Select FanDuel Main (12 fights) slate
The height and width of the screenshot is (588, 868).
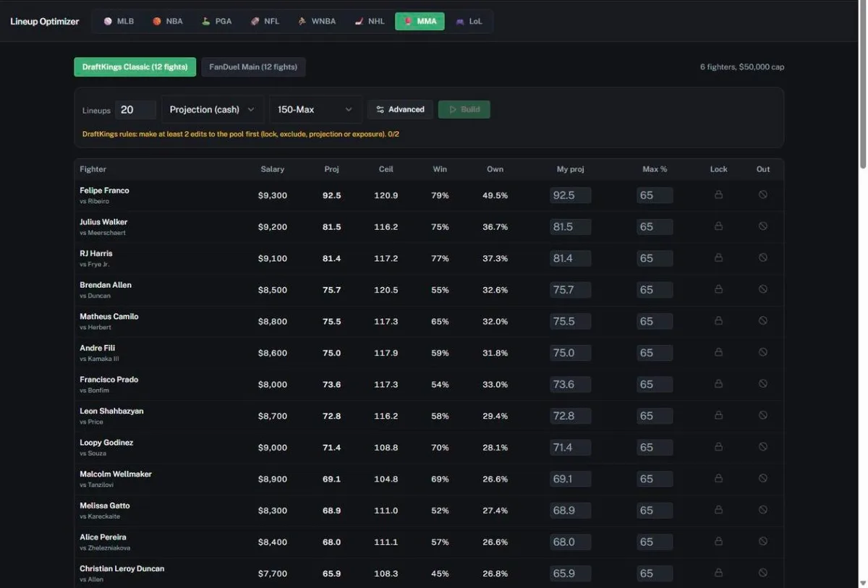pyautogui.click(x=253, y=67)
